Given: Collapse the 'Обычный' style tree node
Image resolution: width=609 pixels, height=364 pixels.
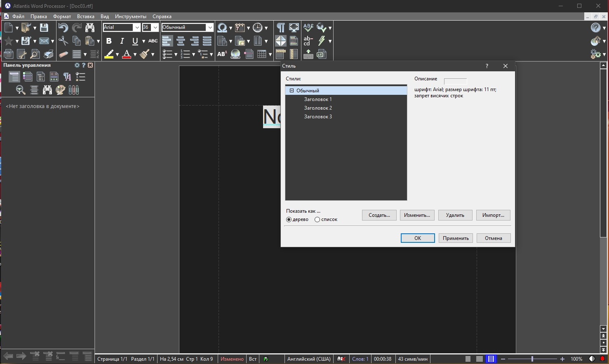Looking at the screenshot, I should (292, 91).
